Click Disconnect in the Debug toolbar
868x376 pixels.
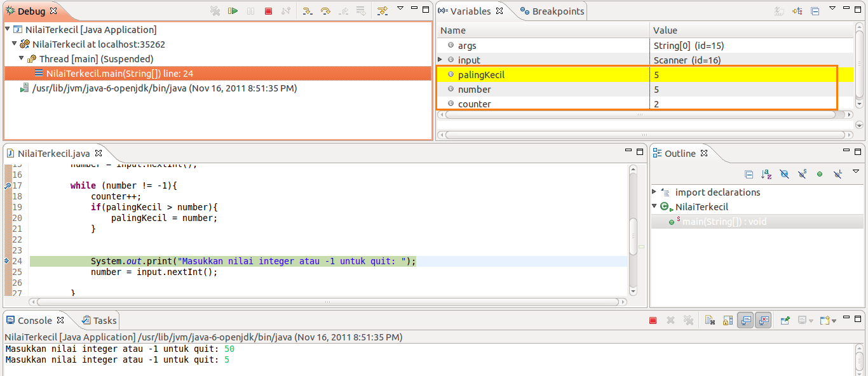[286, 11]
